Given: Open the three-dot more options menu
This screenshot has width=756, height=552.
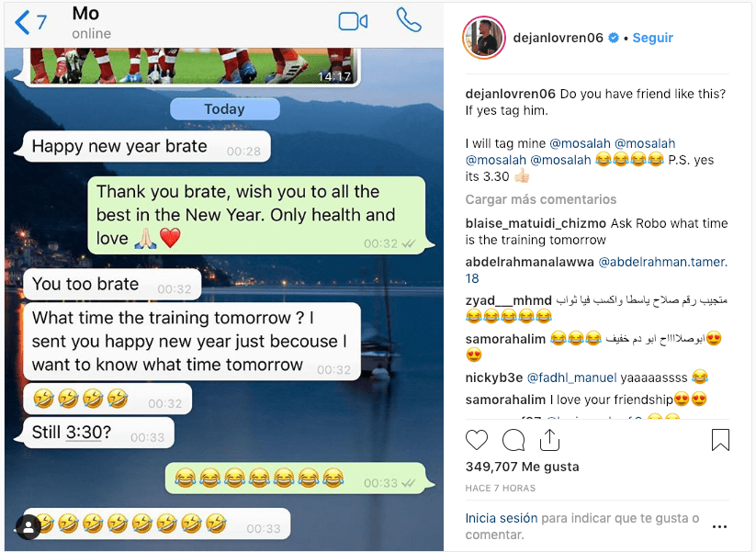Looking at the screenshot, I should pos(719,526).
